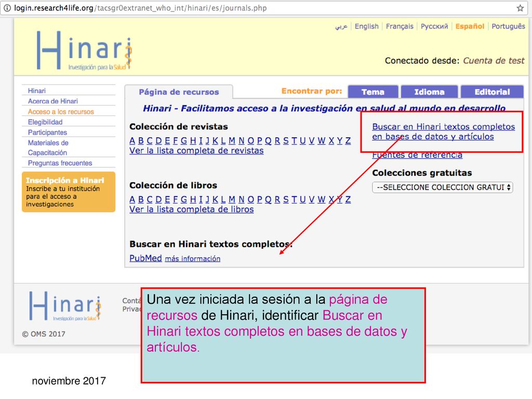Select letter A in Colección de libros
532x399 pixels.
132,199
